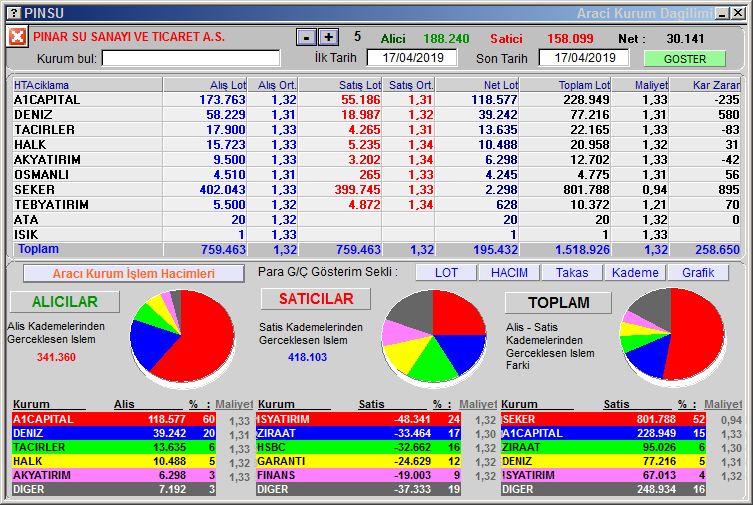Image resolution: width=753 pixels, height=505 pixels.
Task: Select the DENIZ row in top table
Action: [376, 115]
